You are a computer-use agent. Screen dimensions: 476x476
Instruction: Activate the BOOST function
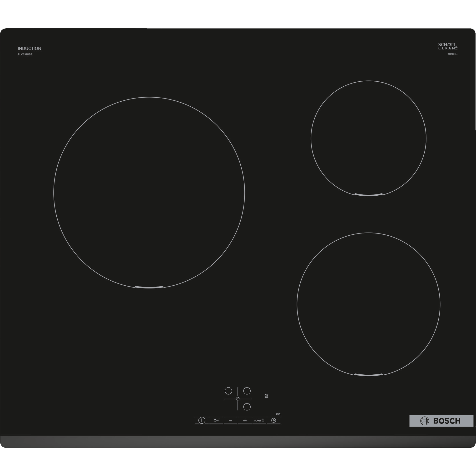click(x=259, y=420)
